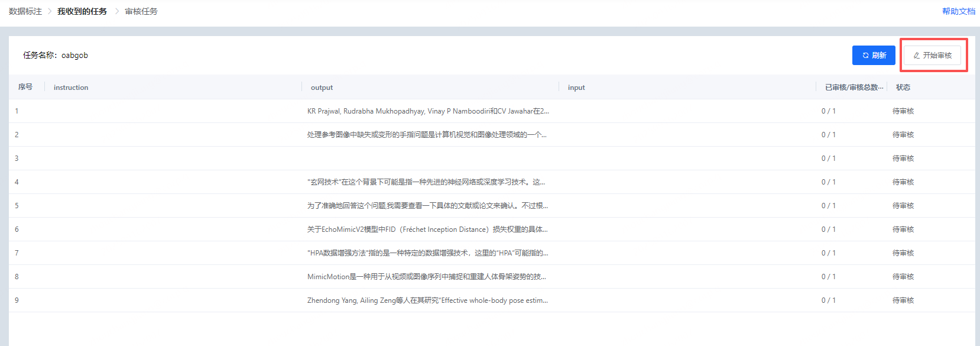The width and height of the screenshot is (980, 346).
Task: Click the 0 / 1 count in row 2
Action: [x=828, y=134]
